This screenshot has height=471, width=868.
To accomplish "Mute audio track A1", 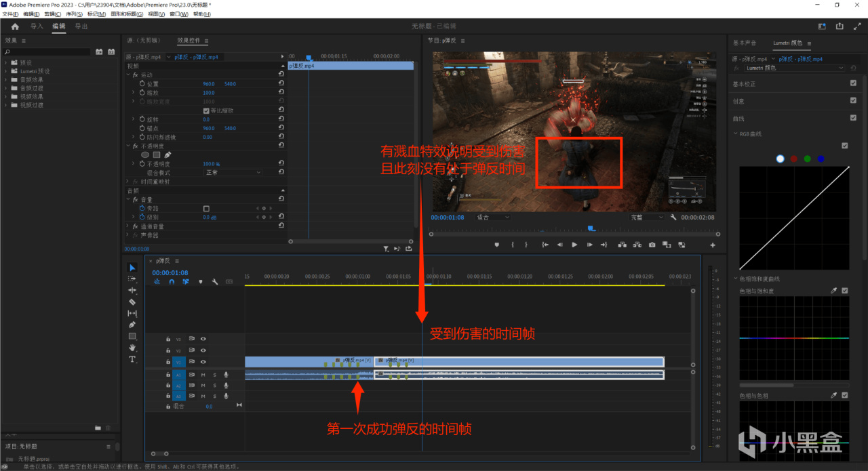I will [203, 374].
